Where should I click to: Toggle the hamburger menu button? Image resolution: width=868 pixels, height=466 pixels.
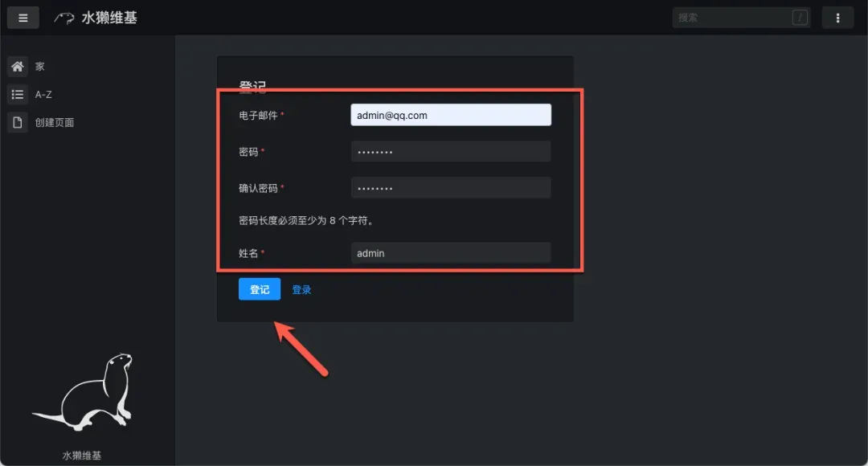click(x=23, y=18)
